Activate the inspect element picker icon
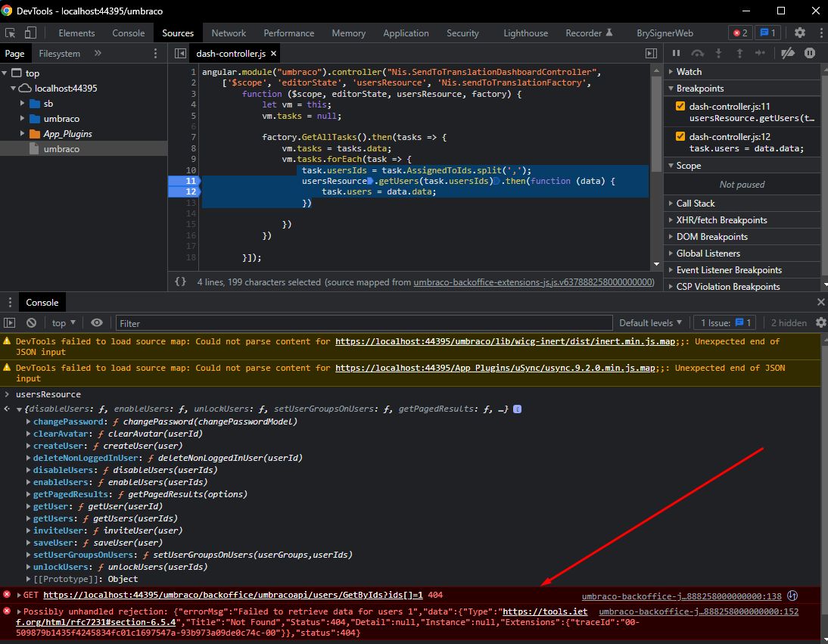Image resolution: width=828 pixels, height=644 pixels. click(10, 33)
